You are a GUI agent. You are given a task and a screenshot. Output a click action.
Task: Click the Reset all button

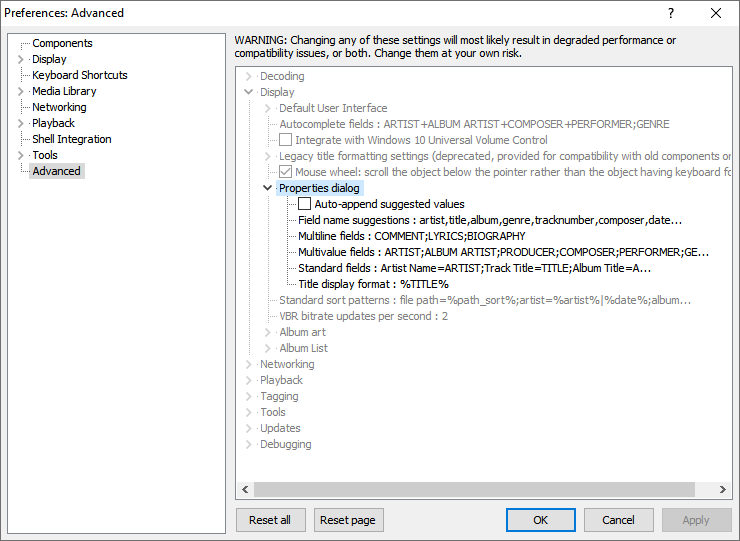[270, 520]
